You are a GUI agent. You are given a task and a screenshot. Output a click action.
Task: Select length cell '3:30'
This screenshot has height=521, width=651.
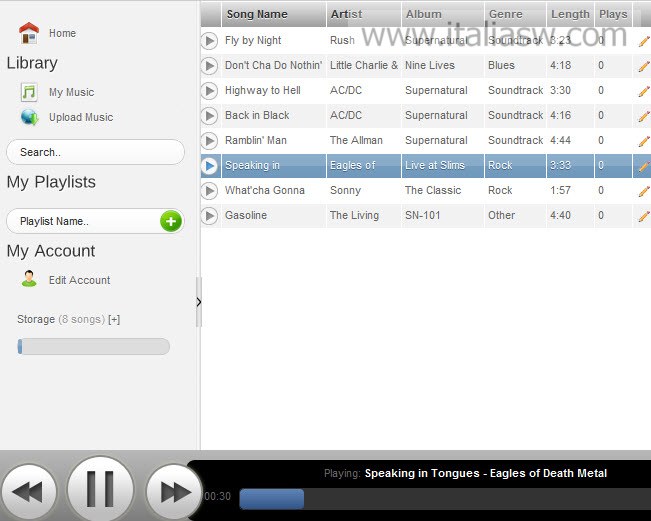[570, 90]
